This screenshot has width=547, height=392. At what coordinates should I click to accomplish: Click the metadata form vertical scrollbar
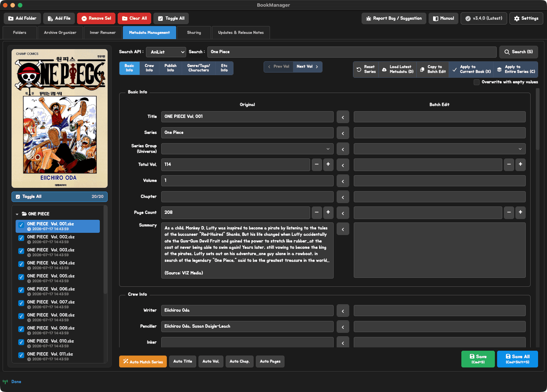tap(537, 119)
